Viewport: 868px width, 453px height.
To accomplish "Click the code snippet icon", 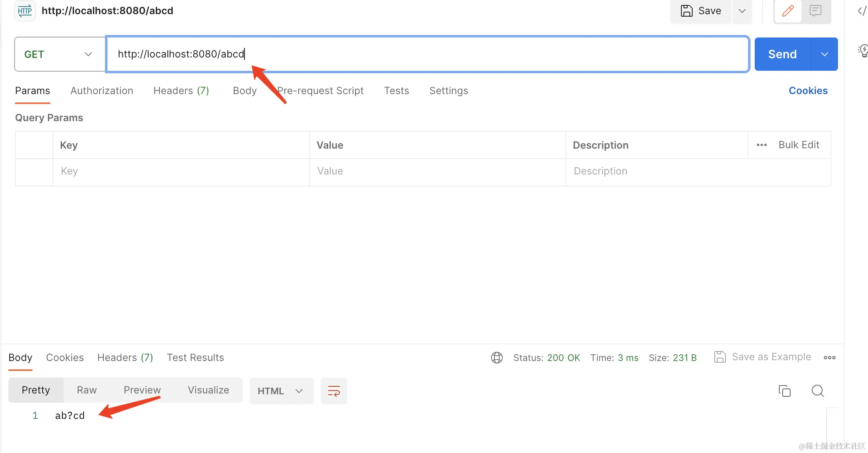I will click(862, 11).
